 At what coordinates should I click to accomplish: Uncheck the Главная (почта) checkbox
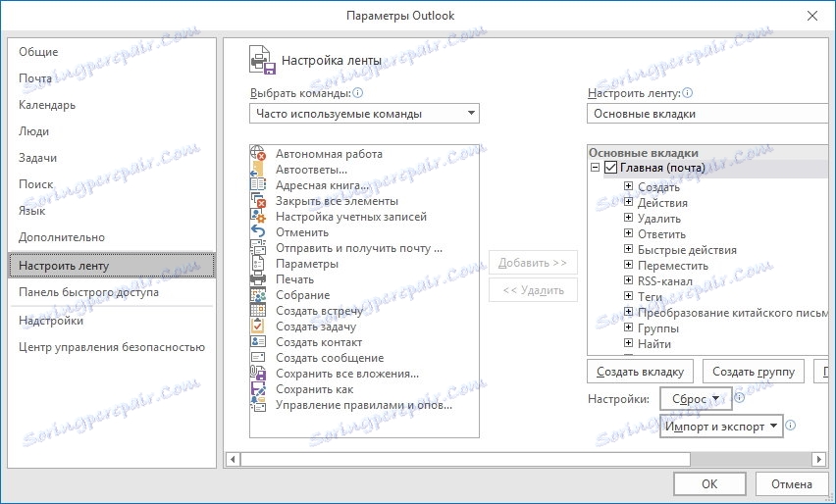[610, 168]
